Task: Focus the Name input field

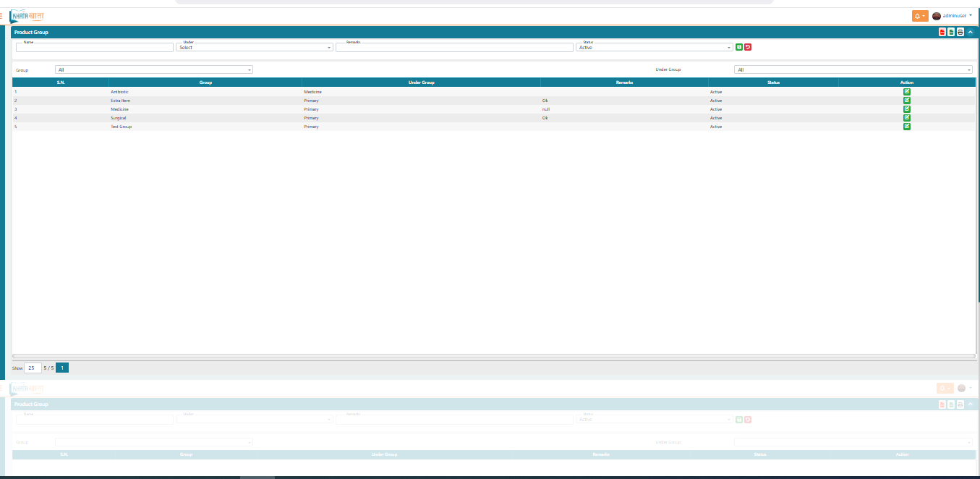Action: 95,47
